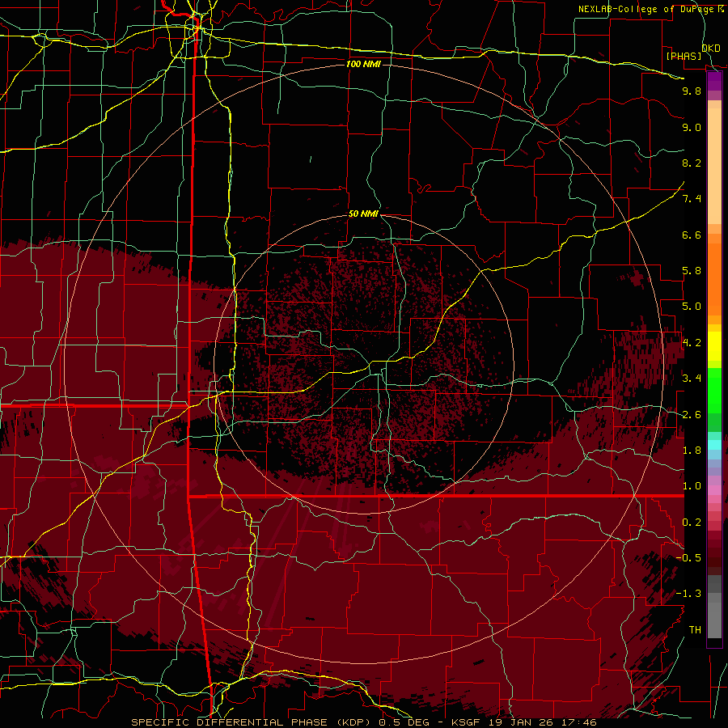Click the "KSGF" station ID in the caption
The image size is (728, 728).
(x=466, y=722)
